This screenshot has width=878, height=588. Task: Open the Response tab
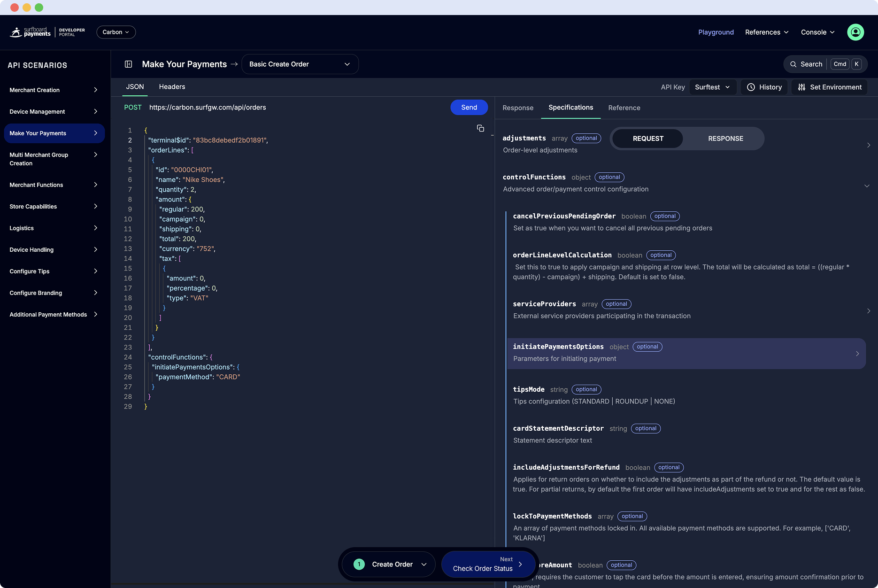click(517, 108)
